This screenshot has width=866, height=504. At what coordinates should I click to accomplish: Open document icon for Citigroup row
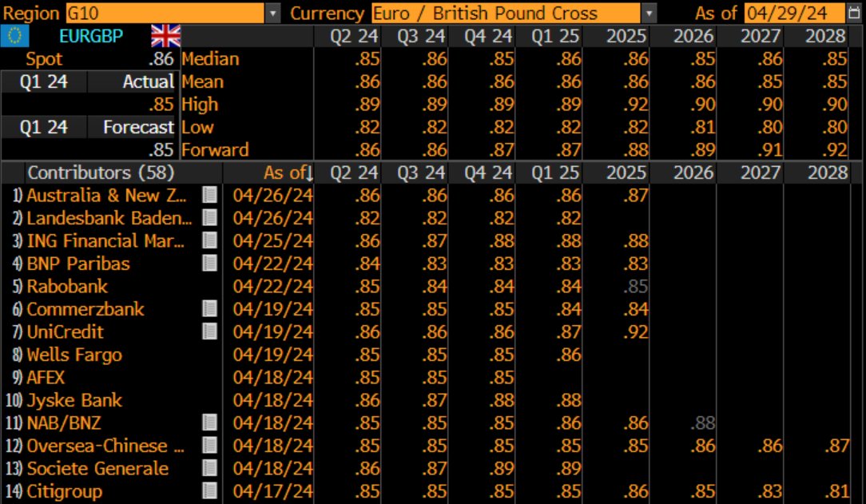pos(210,490)
